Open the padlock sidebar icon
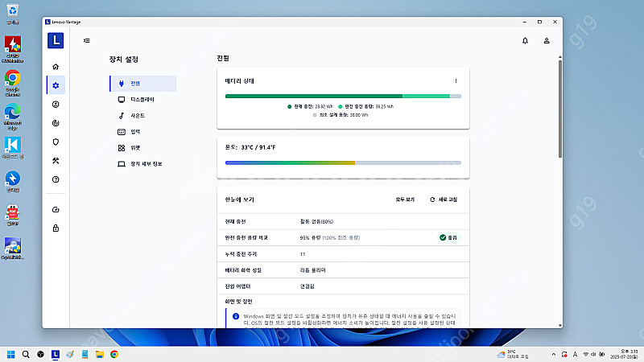The image size is (644, 362). (x=56, y=228)
